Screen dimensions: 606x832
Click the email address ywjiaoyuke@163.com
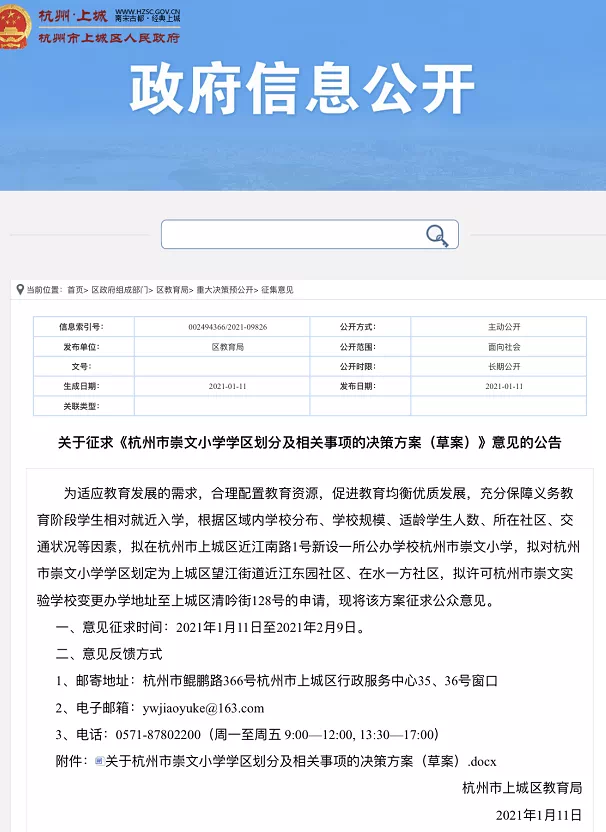coord(203,708)
